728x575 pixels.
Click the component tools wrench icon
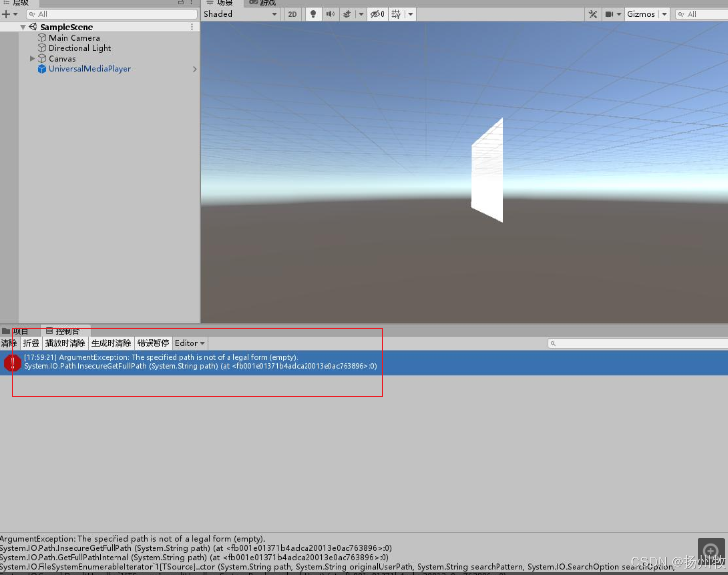(x=592, y=14)
